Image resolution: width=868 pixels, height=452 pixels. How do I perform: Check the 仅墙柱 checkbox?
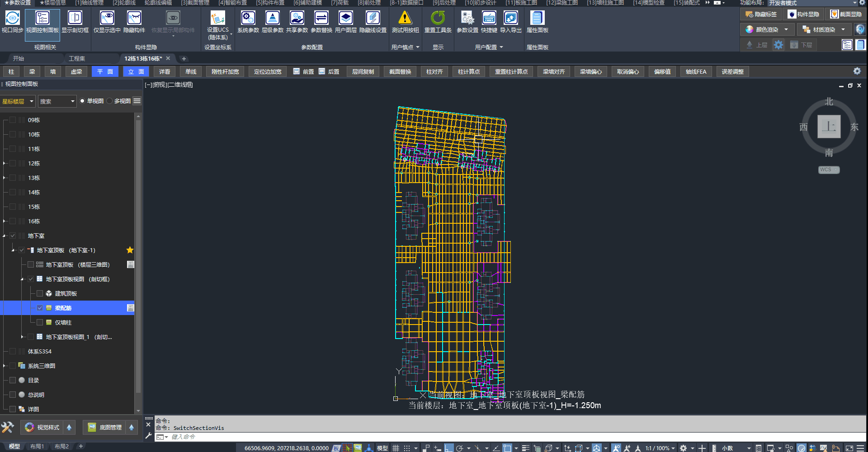[x=40, y=323]
